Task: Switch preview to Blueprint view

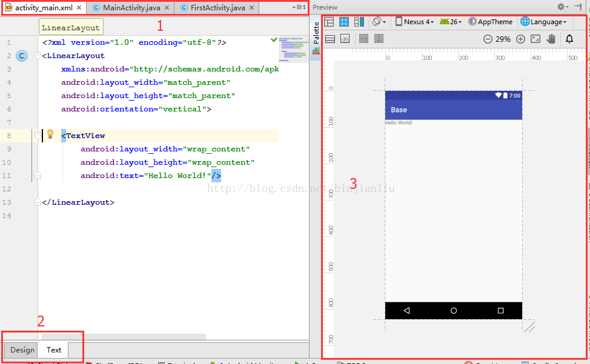Action: point(344,22)
